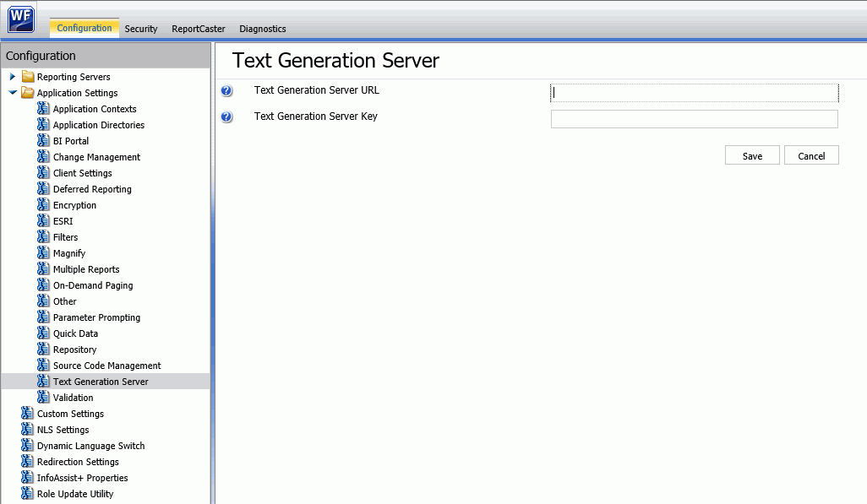Open InfoAssist+ Properties in the tree
The width and height of the screenshot is (867, 504).
pyautogui.click(x=82, y=478)
